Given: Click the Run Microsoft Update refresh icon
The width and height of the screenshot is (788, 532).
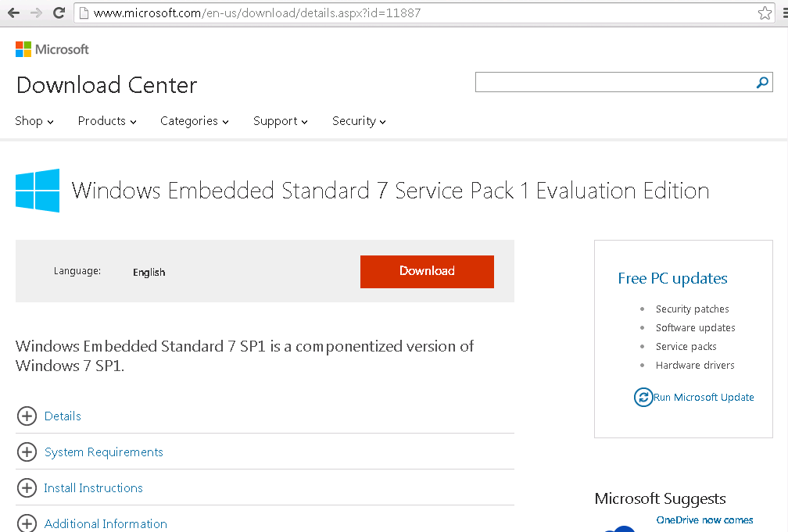Looking at the screenshot, I should point(643,397).
